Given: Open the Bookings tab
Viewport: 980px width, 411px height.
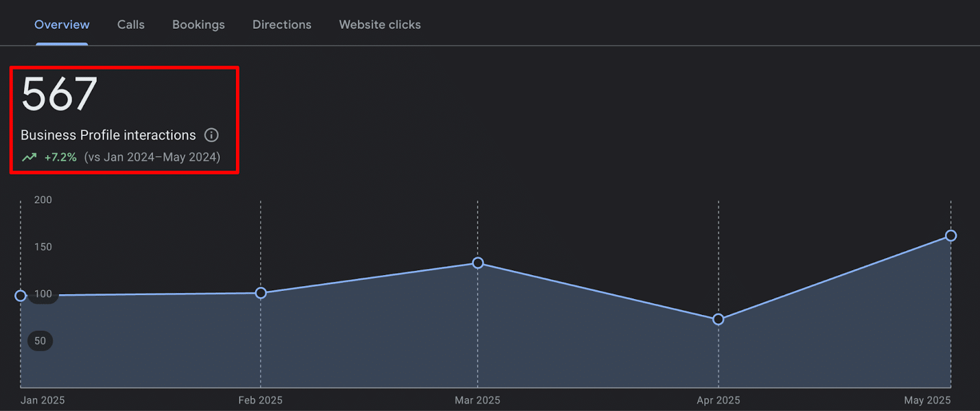Looking at the screenshot, I should tap(198, 25).
